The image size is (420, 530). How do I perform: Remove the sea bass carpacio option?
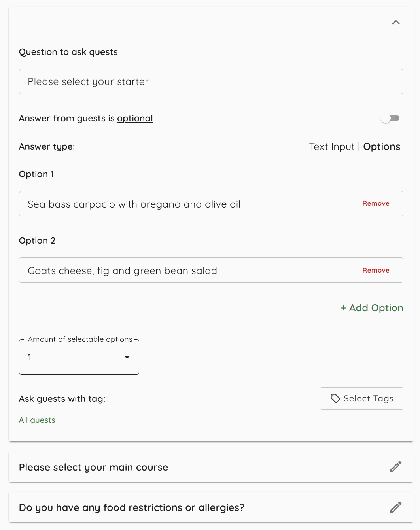pos(376,203)
